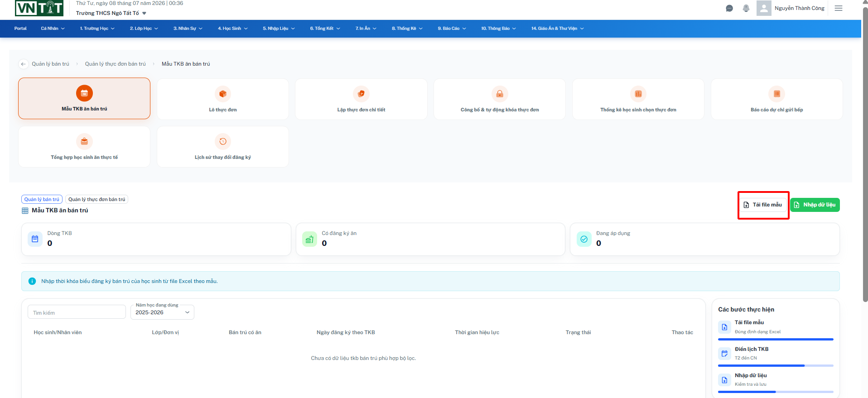
Task: Click the back arrow in breadcrumb
Action: click(24, 64)
